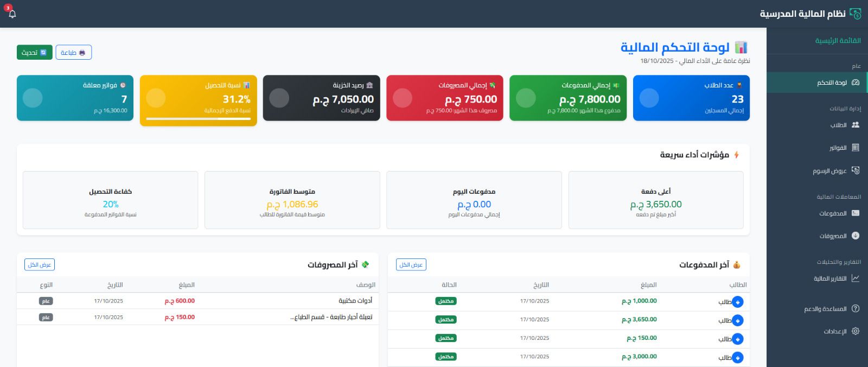Click the 3,650.00 payment row avatar
This screenshot has height=367, width=868.
point(737,320)
